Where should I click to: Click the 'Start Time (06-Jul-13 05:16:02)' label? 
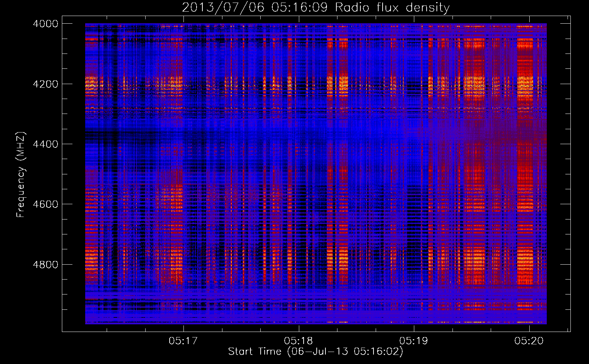(316, 352)
